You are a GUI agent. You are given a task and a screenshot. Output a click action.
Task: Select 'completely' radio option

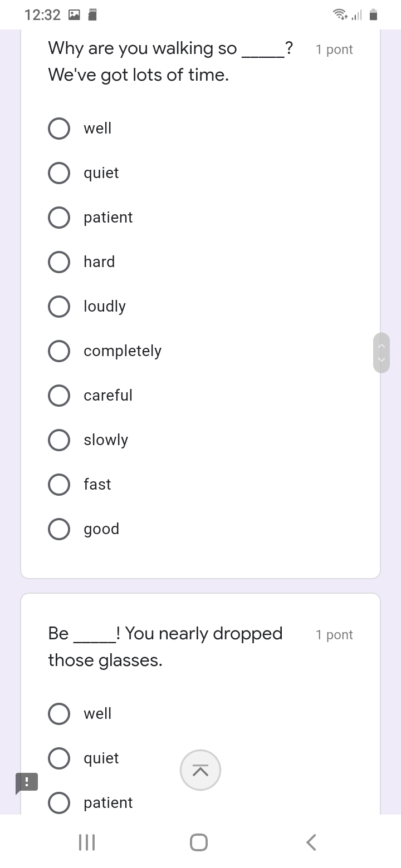pyautogui.click(x=59, y=351)
